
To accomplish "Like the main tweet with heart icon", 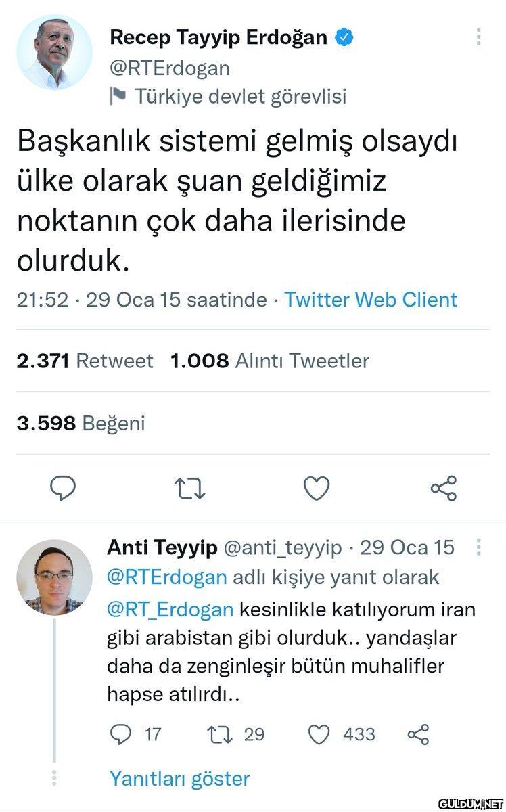I will click(x=316, y=487).
